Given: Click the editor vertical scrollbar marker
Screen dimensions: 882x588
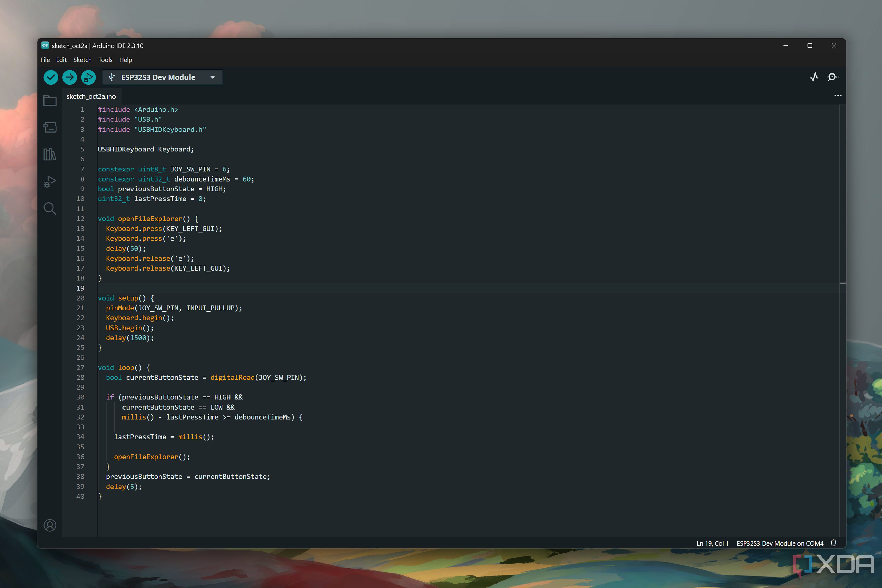Looking at the screenshot, I should (x=842, y=283).
